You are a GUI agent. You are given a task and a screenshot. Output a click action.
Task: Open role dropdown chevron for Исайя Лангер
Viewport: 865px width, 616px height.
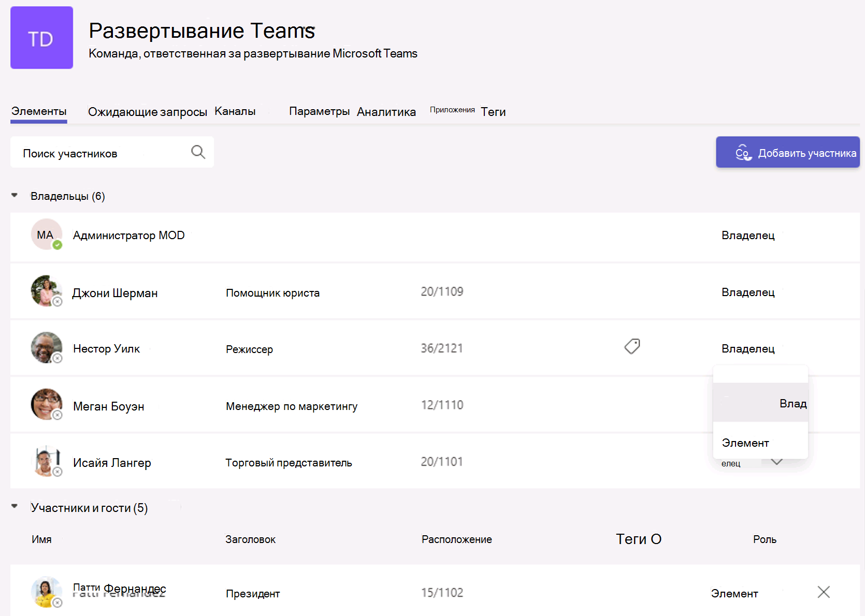pos(776,462)
